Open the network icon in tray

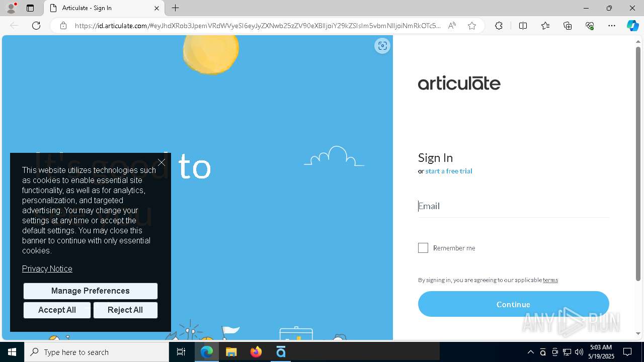[567, 352]
